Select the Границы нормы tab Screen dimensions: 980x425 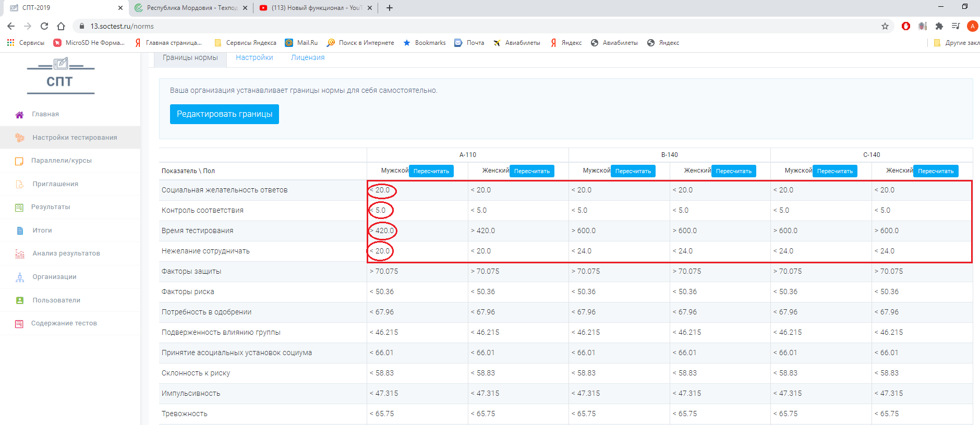coord(190,58)
